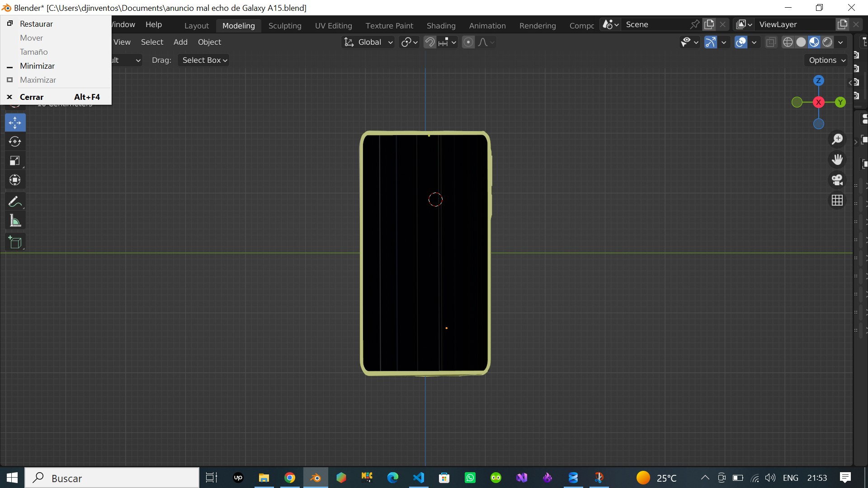The width and height of the screenshot is (868, 488).
Task: Switch to rendered viewport shading
Action: pos(827,42)
